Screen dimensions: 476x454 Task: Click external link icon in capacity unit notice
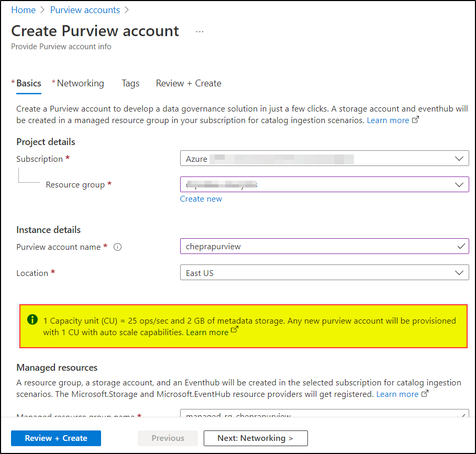pos(235,329)
